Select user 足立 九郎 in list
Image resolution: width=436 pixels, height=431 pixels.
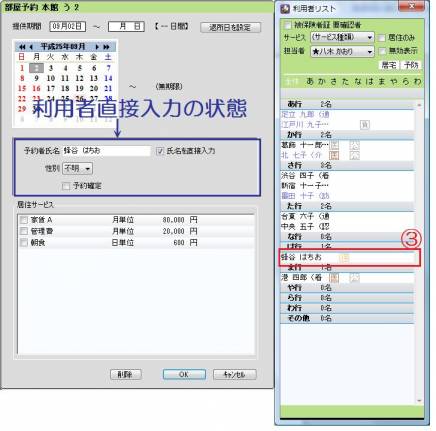point(347,115)
